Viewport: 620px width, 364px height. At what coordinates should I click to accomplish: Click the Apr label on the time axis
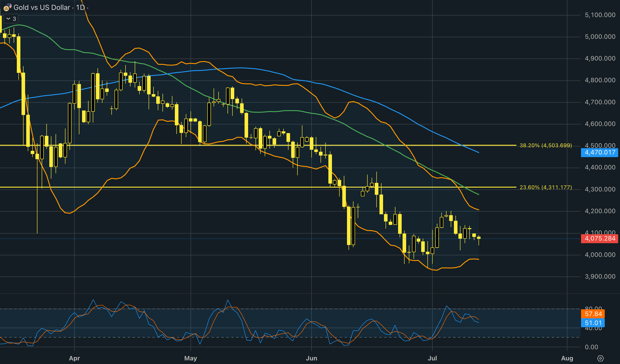click(x=74, y=358)
